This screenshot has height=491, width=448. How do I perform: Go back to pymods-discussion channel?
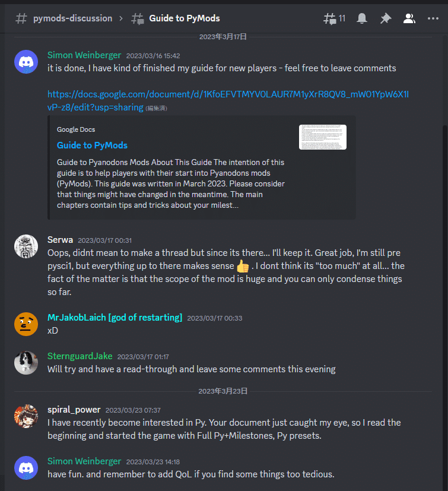pyautogui.click(x=72, y=18)
